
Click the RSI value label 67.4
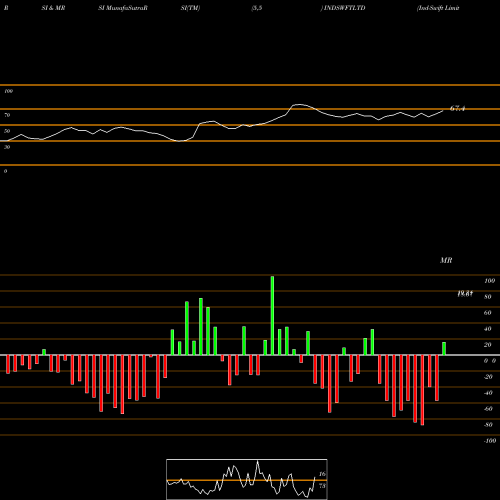[457, 108]
